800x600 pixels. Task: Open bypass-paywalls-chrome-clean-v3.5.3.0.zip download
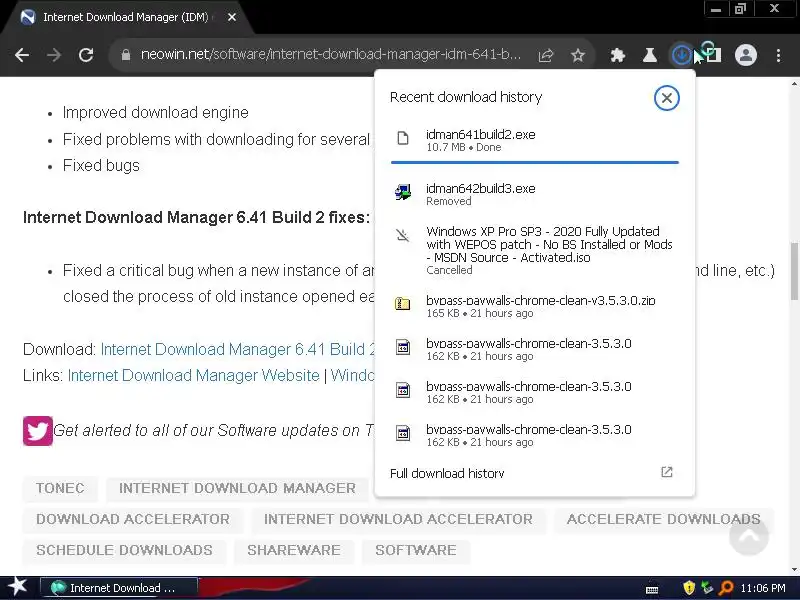tap(534, 306)
